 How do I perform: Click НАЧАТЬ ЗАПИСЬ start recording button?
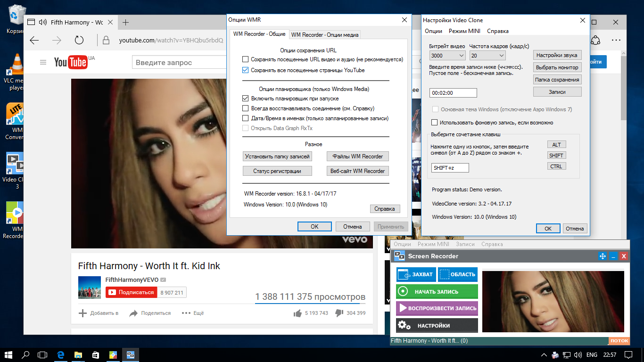coord(437,292)
